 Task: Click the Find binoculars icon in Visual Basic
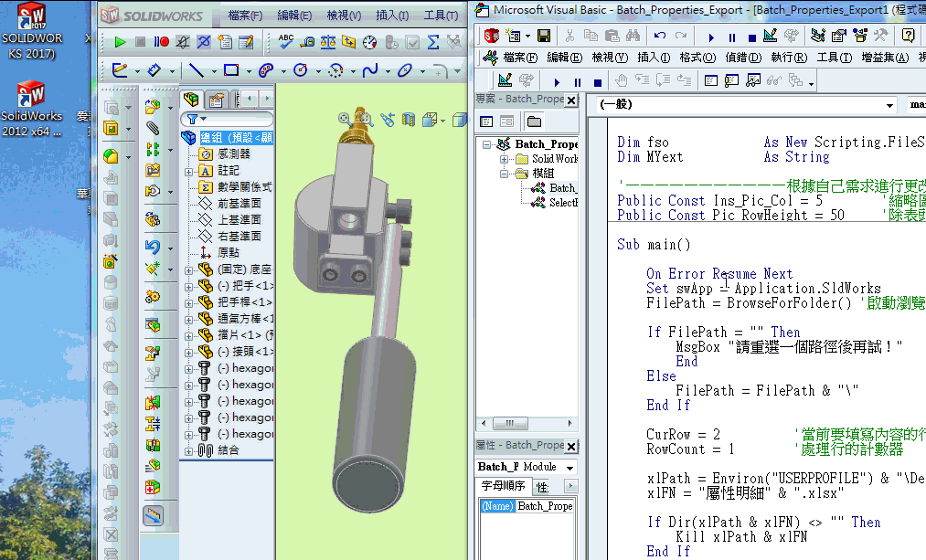[x=633, y=36]
